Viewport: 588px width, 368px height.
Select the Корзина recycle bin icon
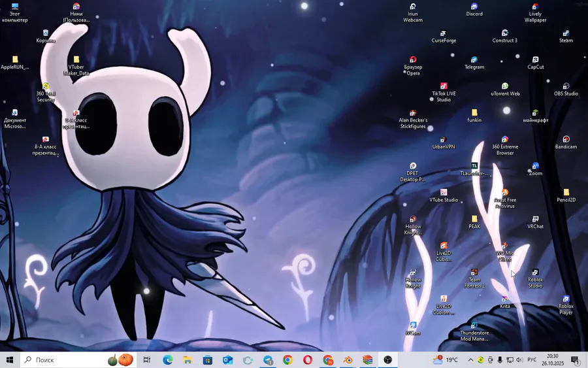[46, 37]
